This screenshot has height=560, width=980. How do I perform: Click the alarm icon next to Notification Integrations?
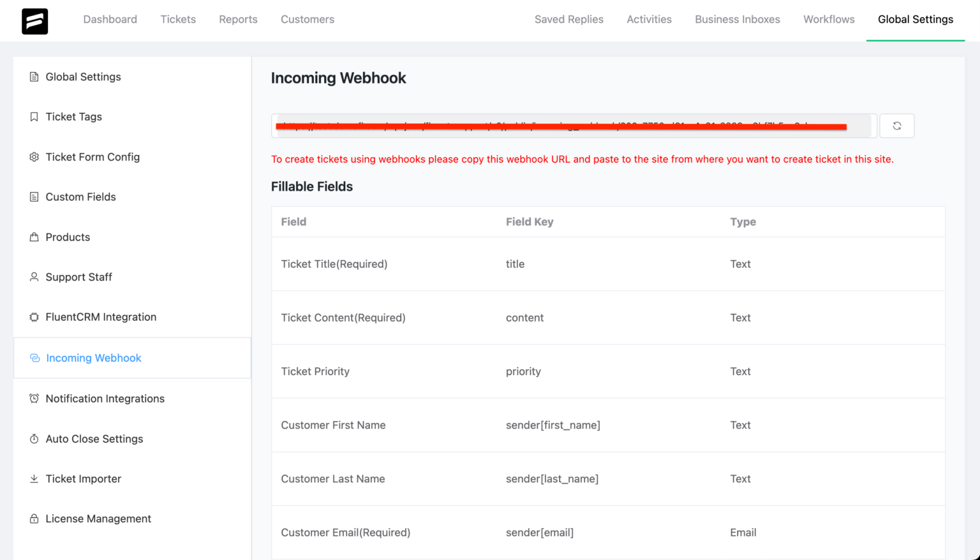[x=34, y=398]
